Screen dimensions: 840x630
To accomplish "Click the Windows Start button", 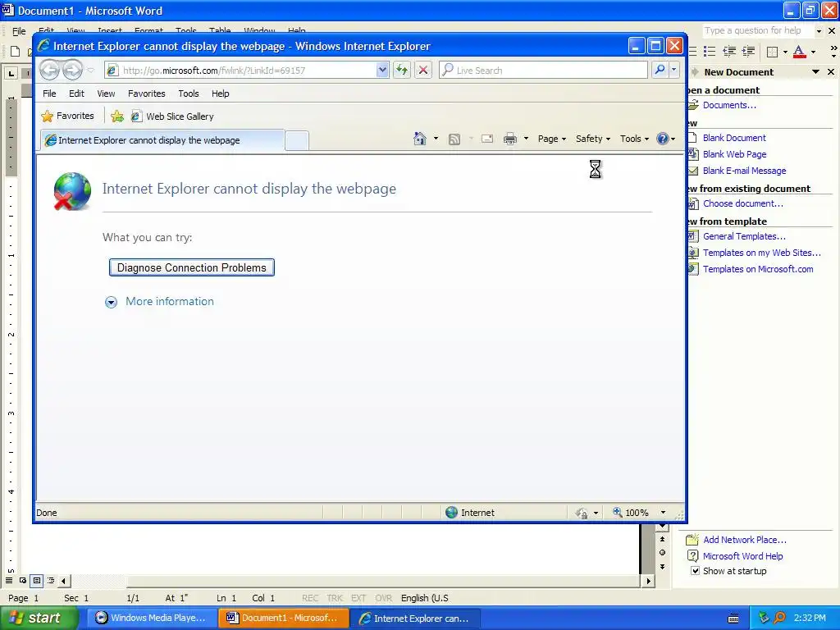I will 39,618.
